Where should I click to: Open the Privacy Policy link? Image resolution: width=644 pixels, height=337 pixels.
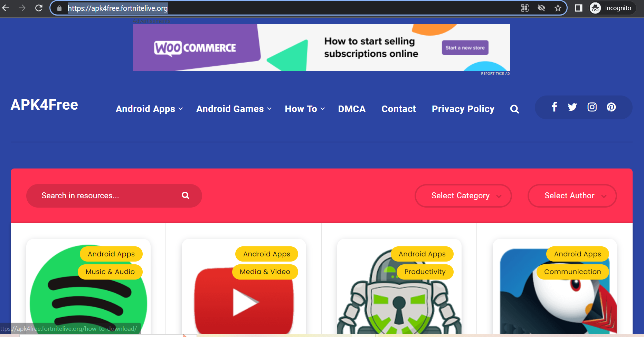(x=463, y=109)
